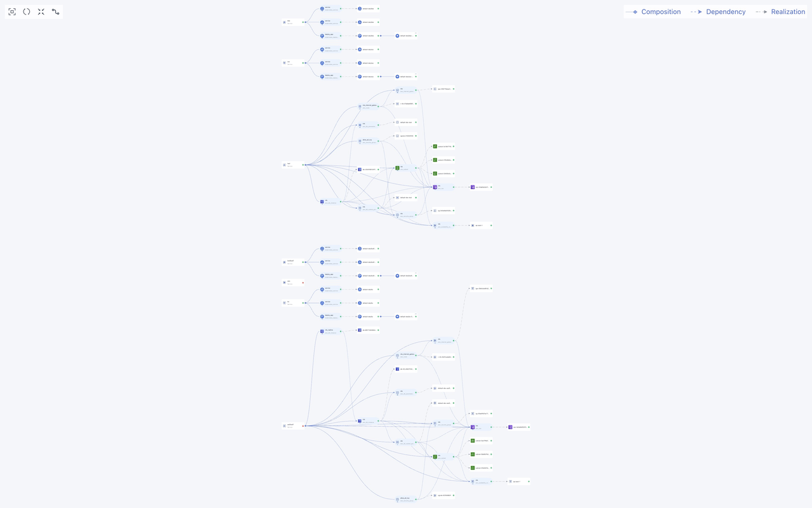Select the igw- node at top of the lower graph

480,288
